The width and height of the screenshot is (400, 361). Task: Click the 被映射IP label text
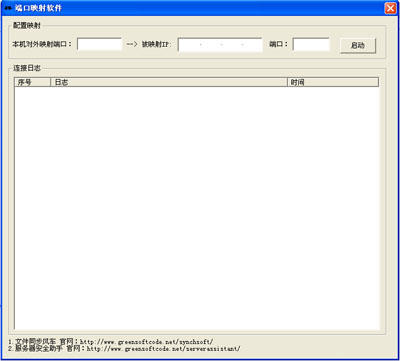click(x=156, y=44)
